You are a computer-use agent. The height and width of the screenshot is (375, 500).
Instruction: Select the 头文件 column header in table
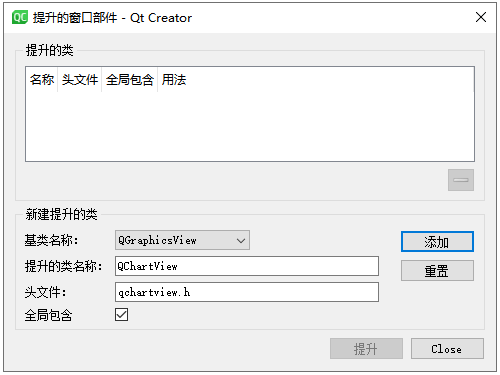80,80
